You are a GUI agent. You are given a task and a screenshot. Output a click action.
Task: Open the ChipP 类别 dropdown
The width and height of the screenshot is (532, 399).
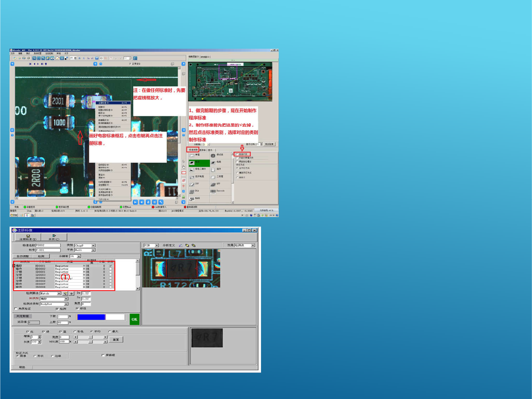pyautogui.click(x=93, y=245)
